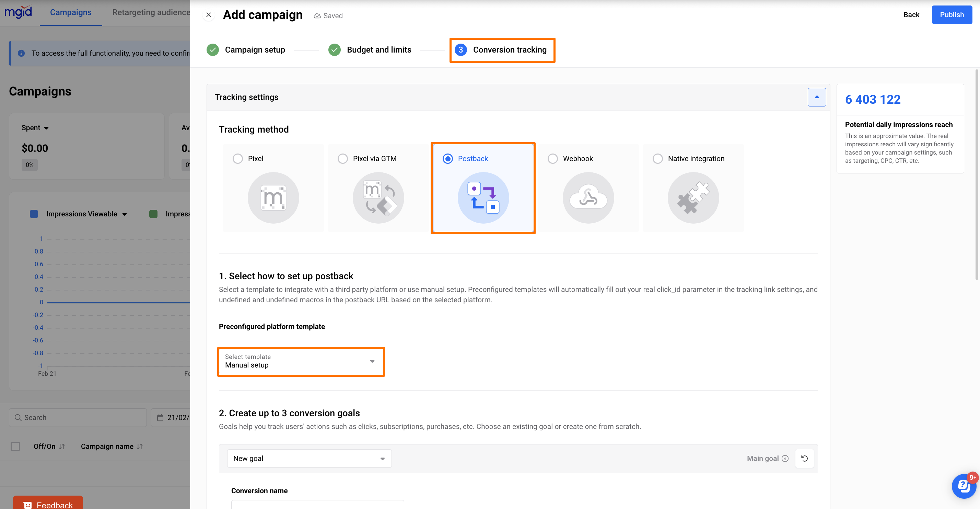
Task: Expand the New goal dropdown
Action: [x=309, y=459]
